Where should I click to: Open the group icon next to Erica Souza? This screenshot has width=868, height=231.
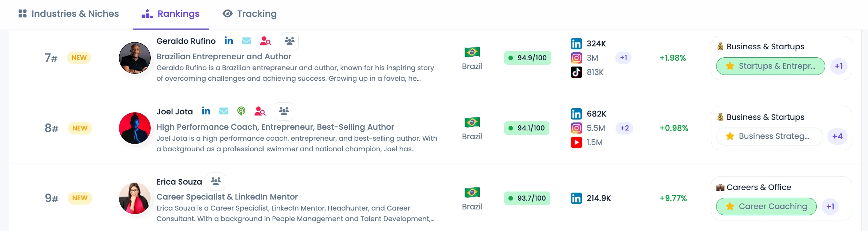click(x=216, y=181)
